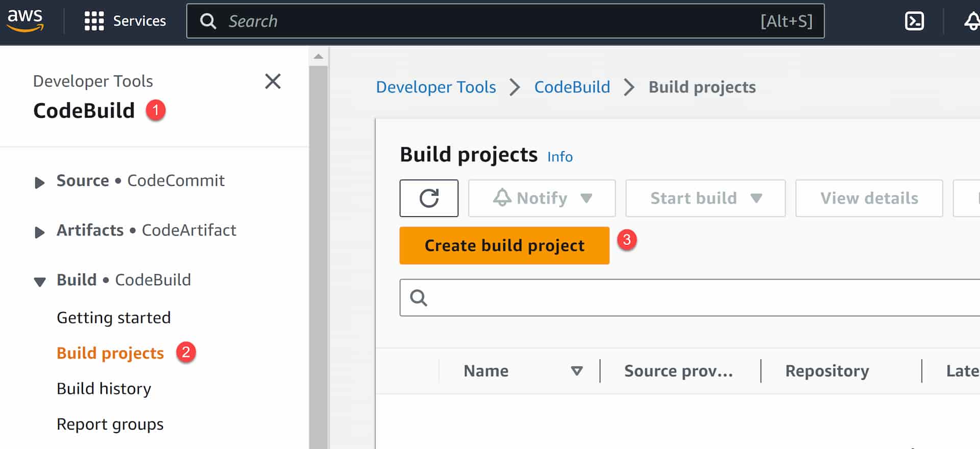Open the notifications bell in top bar
Image resolution: width=980 pixels, height=449 pixels.
click(971, 21)
